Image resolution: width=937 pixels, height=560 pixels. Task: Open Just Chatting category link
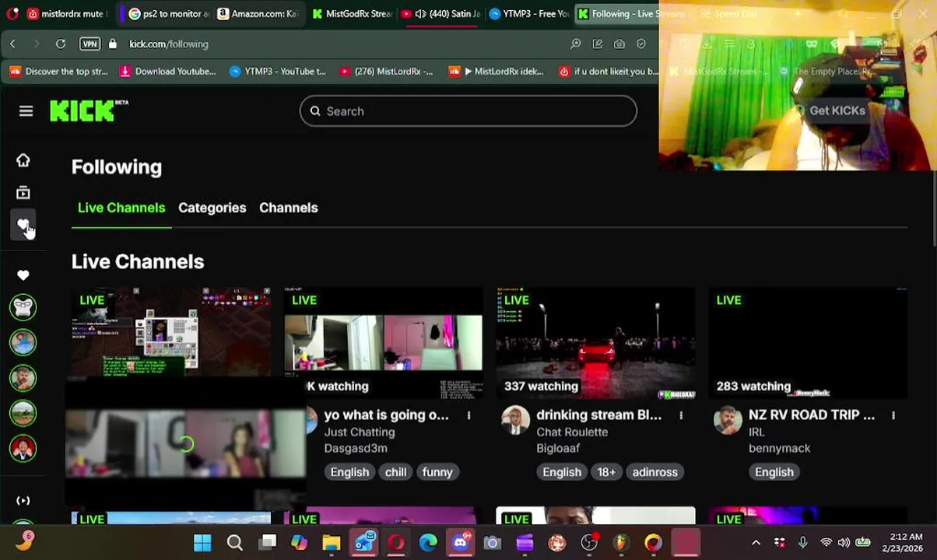(x=360, y=432)
